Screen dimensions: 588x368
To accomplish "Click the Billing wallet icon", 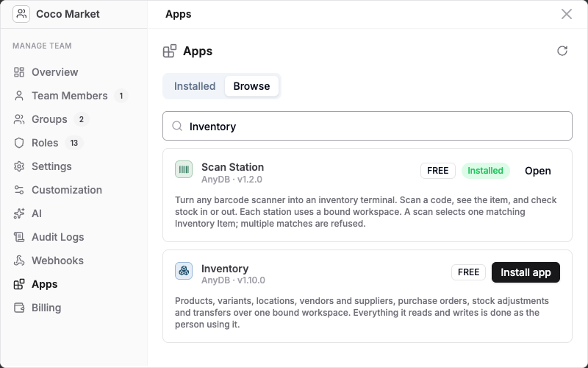I will pos(19,308).
